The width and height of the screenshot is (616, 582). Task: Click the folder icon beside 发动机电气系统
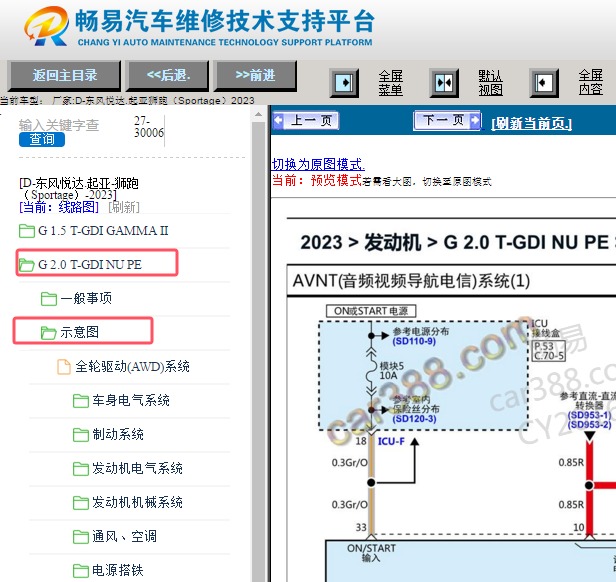click(x=81, y=469)
